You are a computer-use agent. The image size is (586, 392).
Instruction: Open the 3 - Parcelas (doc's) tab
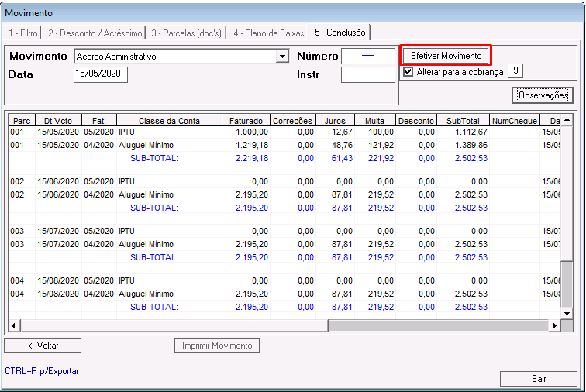[x=186, y=33]
